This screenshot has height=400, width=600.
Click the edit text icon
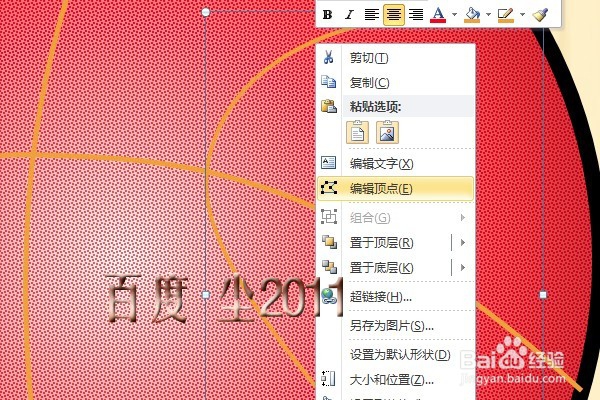(x=328, y=163)
